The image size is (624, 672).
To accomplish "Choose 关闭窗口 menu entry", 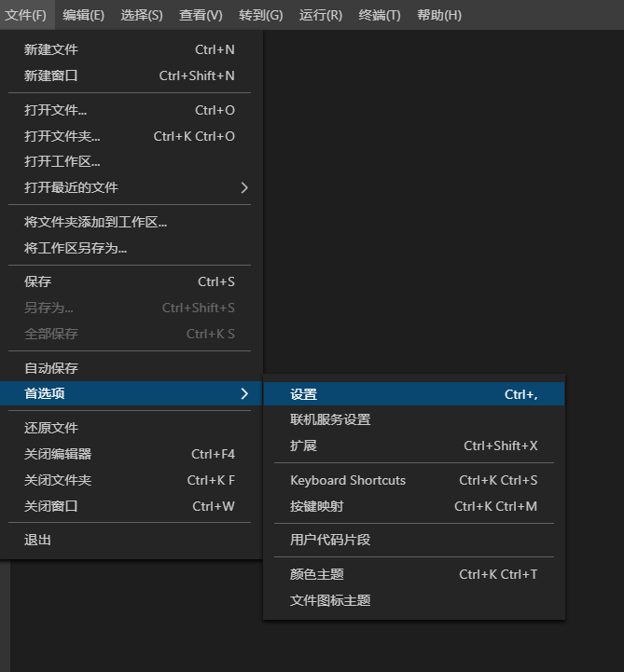I will [130, 506].
